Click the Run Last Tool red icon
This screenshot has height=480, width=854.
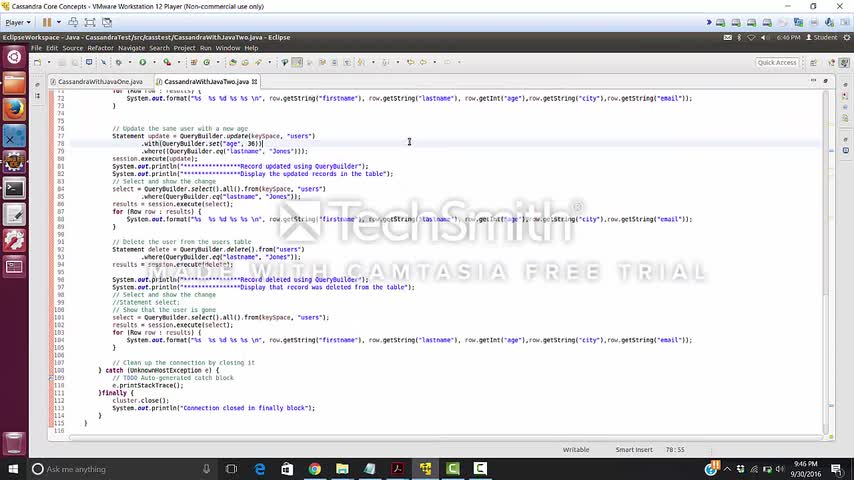tap(167, 63)
